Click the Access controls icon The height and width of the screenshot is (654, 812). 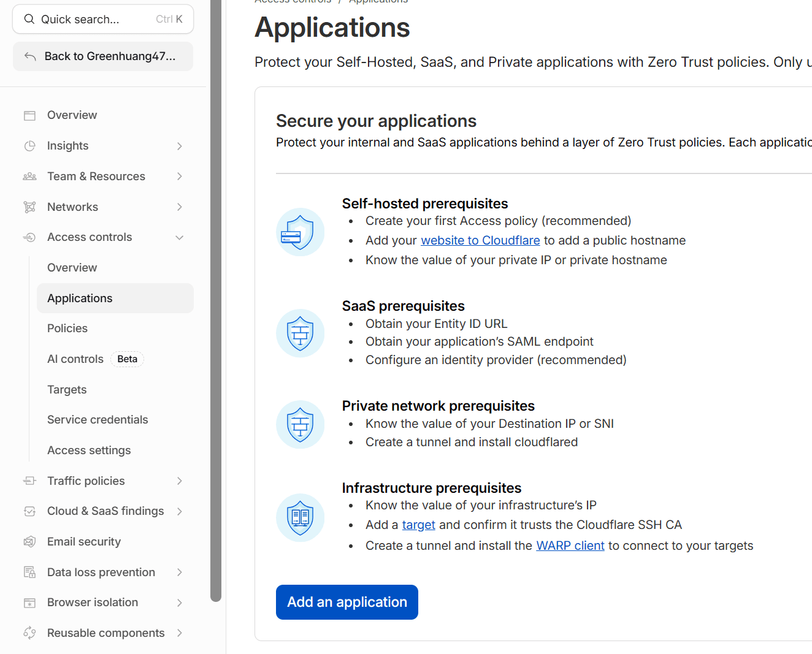29,237
